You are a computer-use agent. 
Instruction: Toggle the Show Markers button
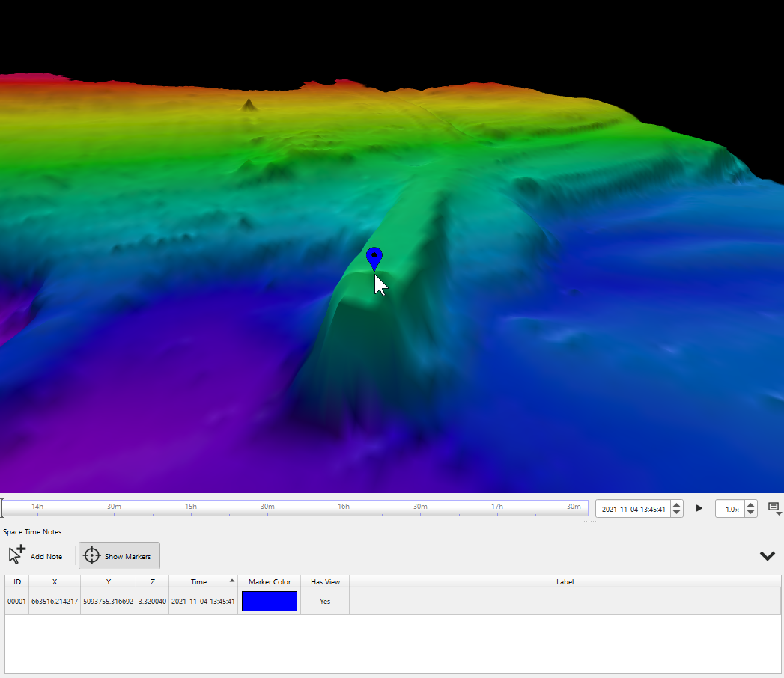click(x=119, y=555)
